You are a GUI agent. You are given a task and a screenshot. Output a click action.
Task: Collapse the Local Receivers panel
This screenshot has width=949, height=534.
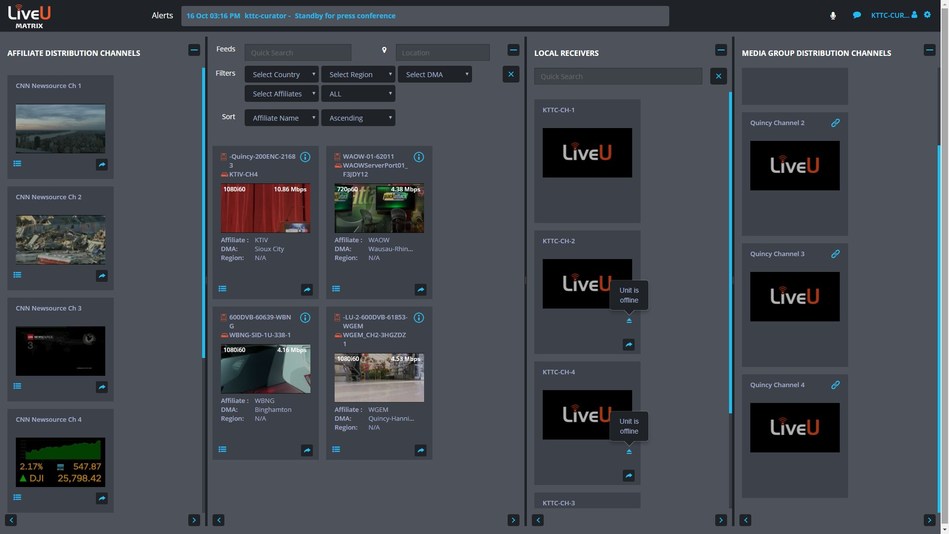721,50
